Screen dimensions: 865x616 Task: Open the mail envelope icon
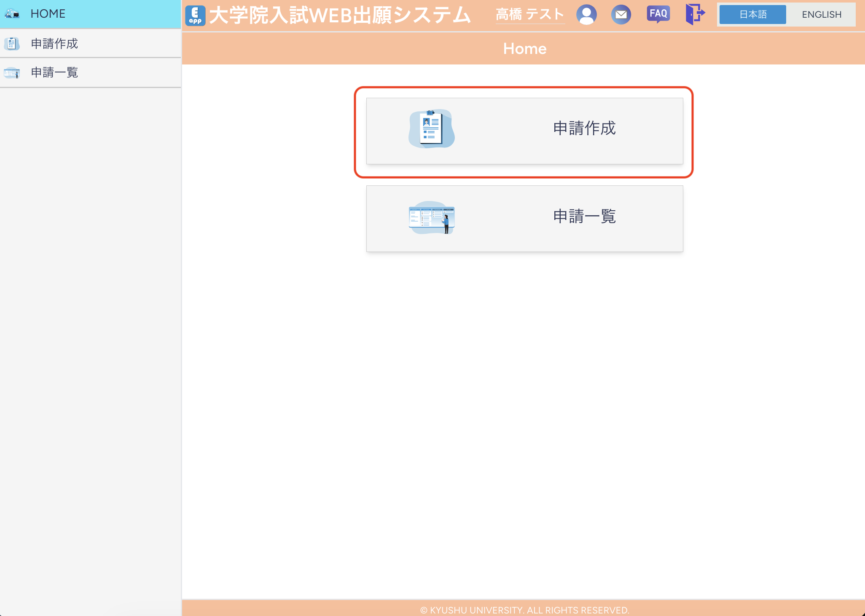[621, 14]
